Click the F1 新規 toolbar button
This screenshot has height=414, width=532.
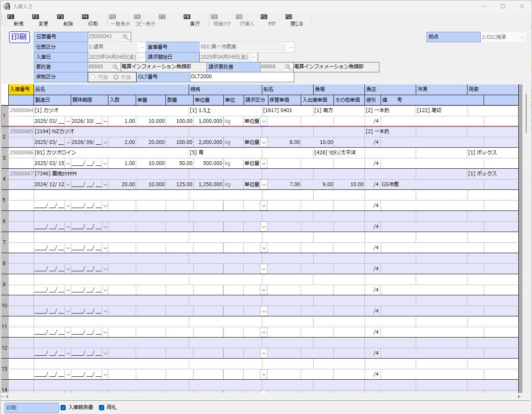point(18,21)
